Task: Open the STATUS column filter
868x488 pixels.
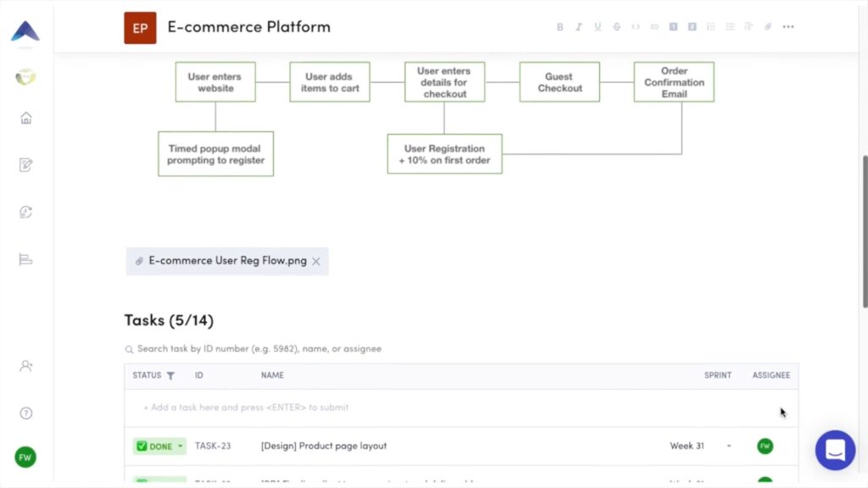Action: pos(170,375)
